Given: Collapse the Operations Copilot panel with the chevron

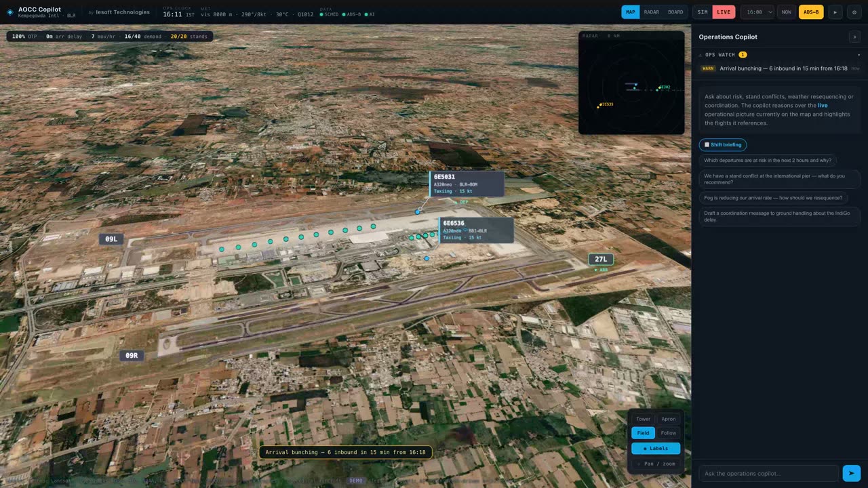Looking at the screenshot, I should pyautogui.click(x=854, y=37).
